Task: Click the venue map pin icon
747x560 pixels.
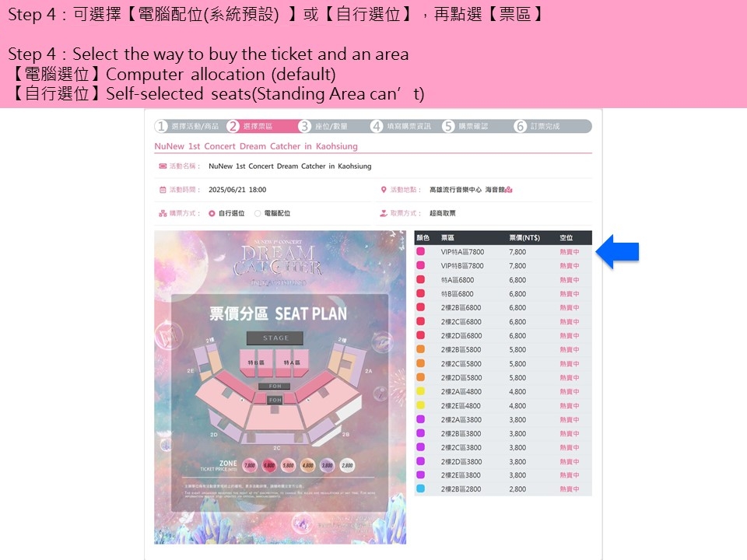Action: coord(384,190)
